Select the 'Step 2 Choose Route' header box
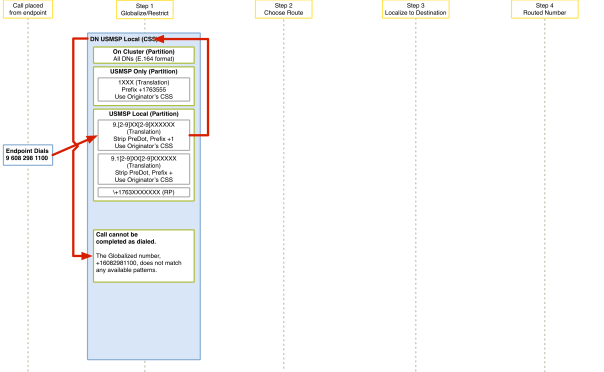Viewport: 604px width, 372px height. point(284,9)
